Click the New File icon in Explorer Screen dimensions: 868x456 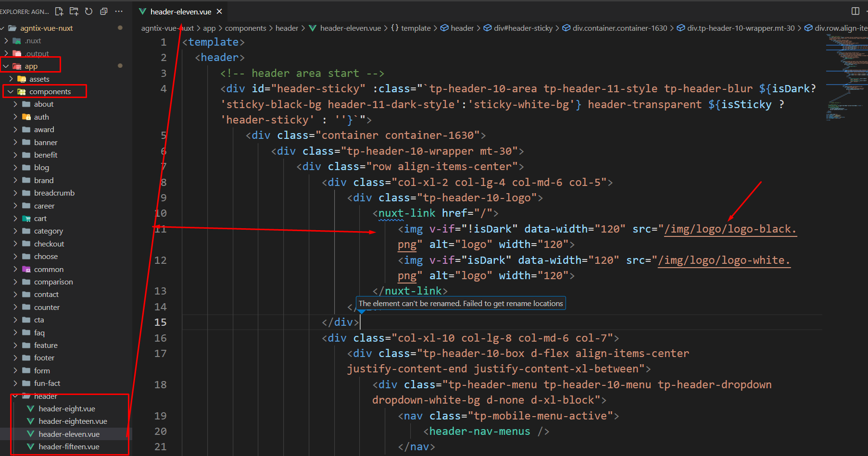pyautogui.click(x=59, y=11)
